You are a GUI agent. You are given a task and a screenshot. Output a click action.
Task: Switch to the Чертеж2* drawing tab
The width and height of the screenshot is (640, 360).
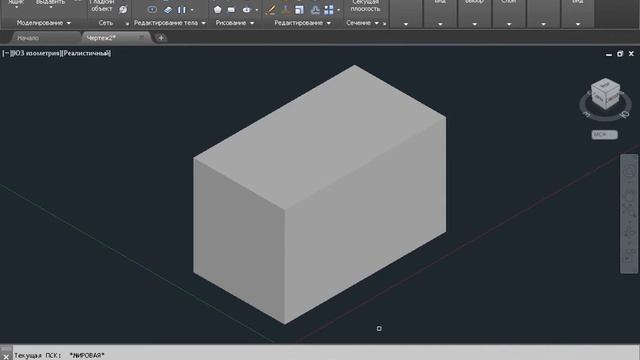[x=101, y=38]
